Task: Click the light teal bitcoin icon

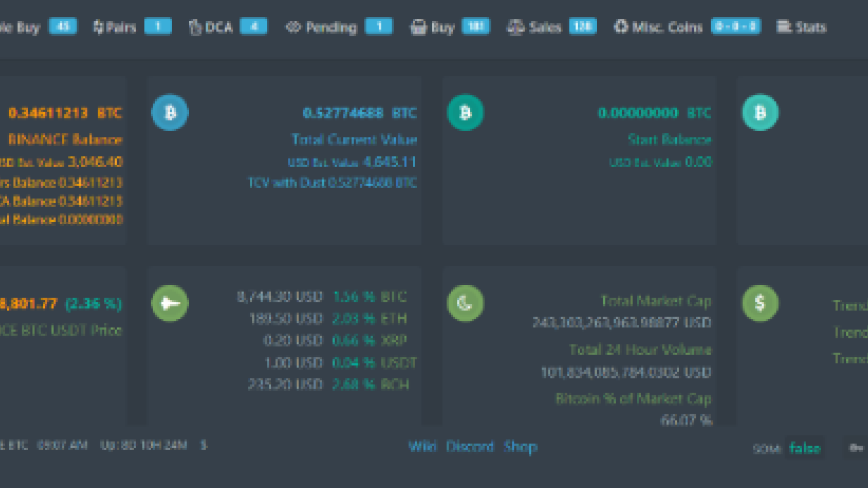Action: pos(760,113)
